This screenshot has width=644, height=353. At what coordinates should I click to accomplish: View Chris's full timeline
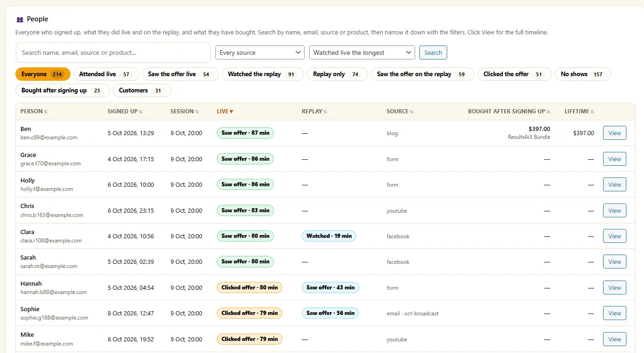(x=615, y=210)
